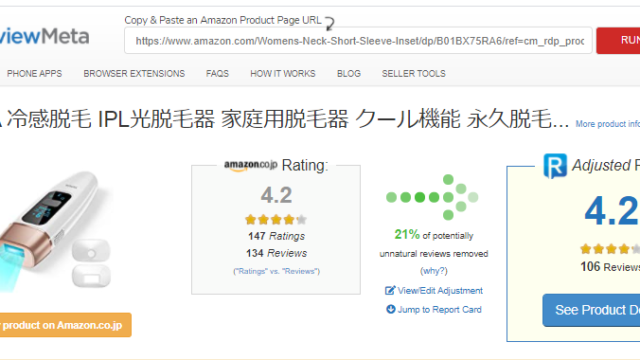The height and width of the screenshot is (360, 640).
Task: Open the BROWSER EXTENSIONS menu item
Action: pos(134,73)
